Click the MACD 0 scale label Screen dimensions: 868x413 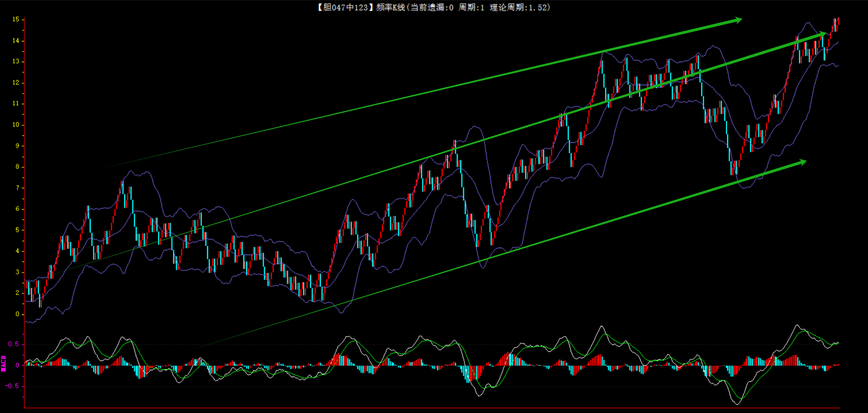tap(17, 365)
